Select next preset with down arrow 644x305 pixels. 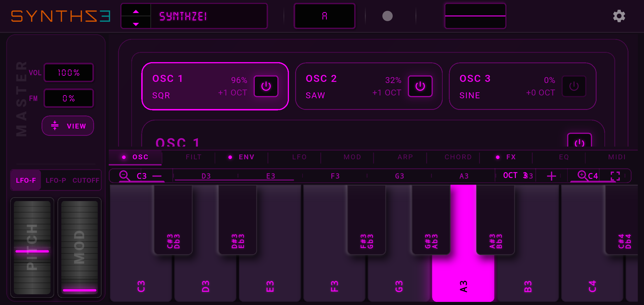(x=136, y=24)
